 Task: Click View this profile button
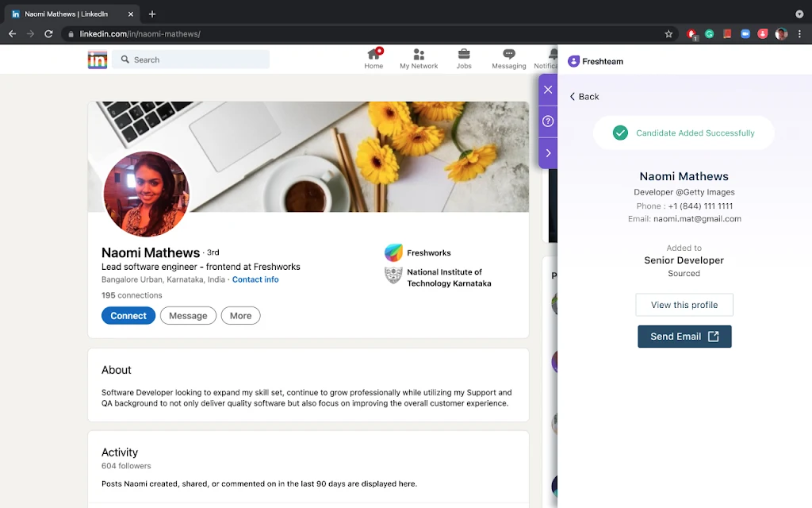pos(684,305)
